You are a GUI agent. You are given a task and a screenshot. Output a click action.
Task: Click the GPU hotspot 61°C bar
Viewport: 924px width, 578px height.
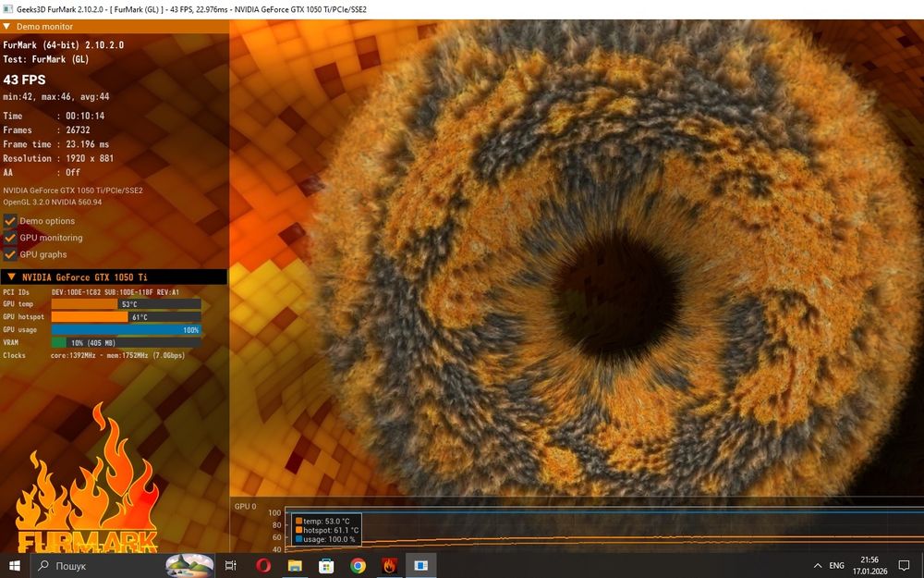point(126,316)
